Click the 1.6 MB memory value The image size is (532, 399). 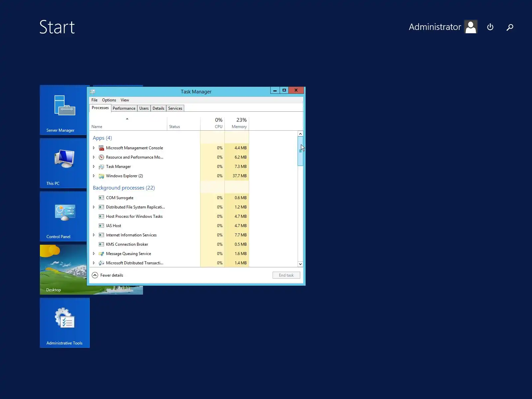coord(241,254)
